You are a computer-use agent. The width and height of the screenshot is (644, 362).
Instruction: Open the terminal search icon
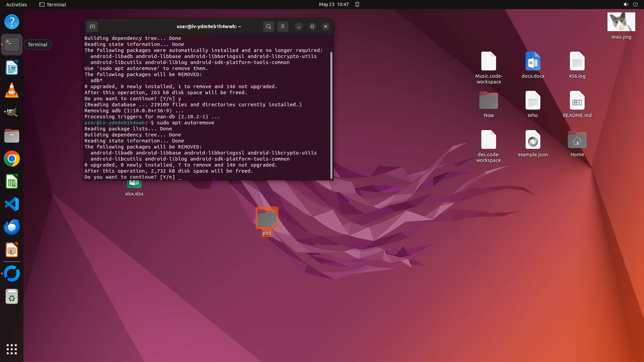268,26
